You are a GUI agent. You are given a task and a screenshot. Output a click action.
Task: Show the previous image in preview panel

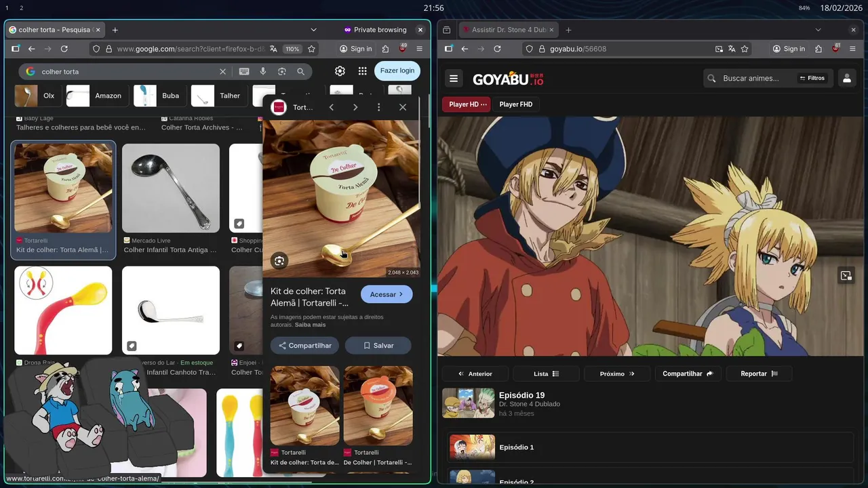pos(331,107)
